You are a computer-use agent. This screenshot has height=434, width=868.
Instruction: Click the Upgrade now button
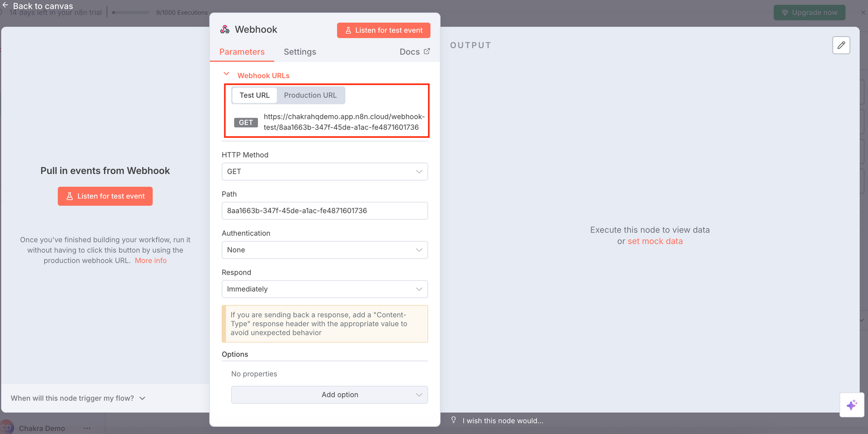coord(809,13)
